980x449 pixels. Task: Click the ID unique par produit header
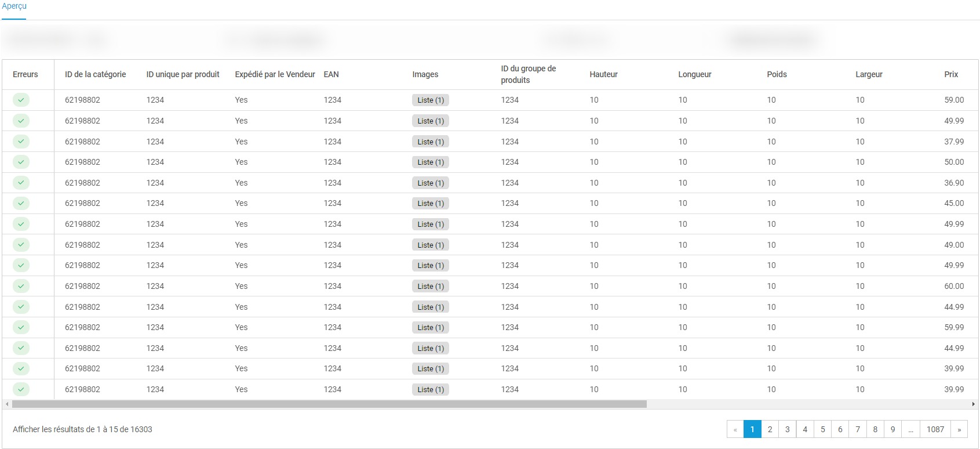183,74
